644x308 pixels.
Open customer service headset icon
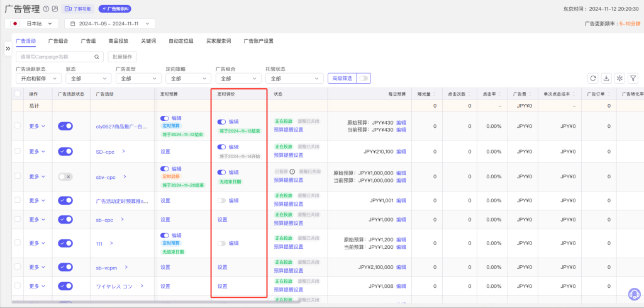pos(635,294)
